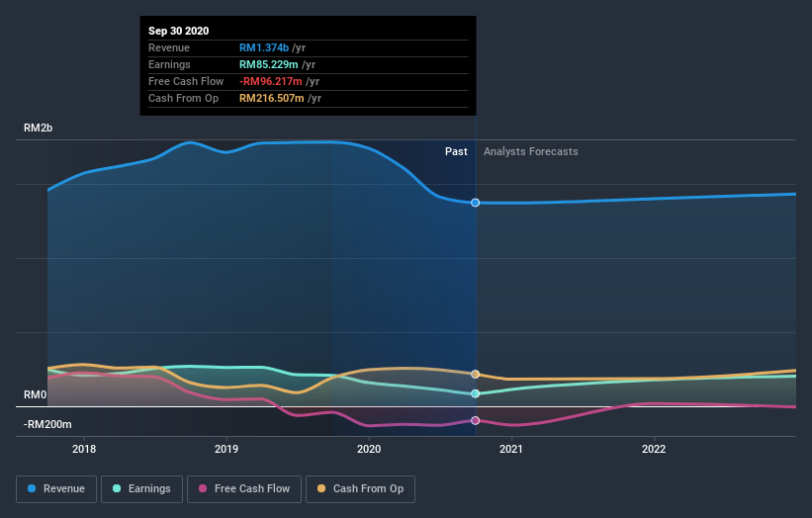Click the 'Sep 30 2020' tooltip date
812x518 pixels.
coord(179,31)
